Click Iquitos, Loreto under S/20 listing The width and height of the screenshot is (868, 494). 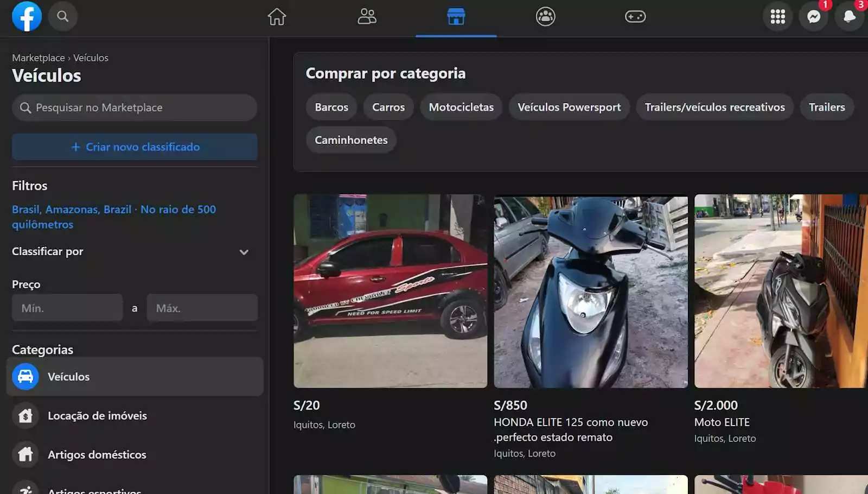324,425
